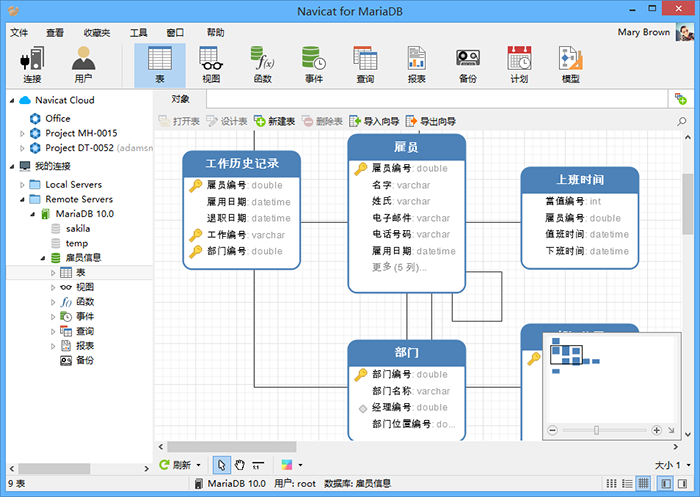Select the 事件 (Event) toolbar button

tap(314, 65)
